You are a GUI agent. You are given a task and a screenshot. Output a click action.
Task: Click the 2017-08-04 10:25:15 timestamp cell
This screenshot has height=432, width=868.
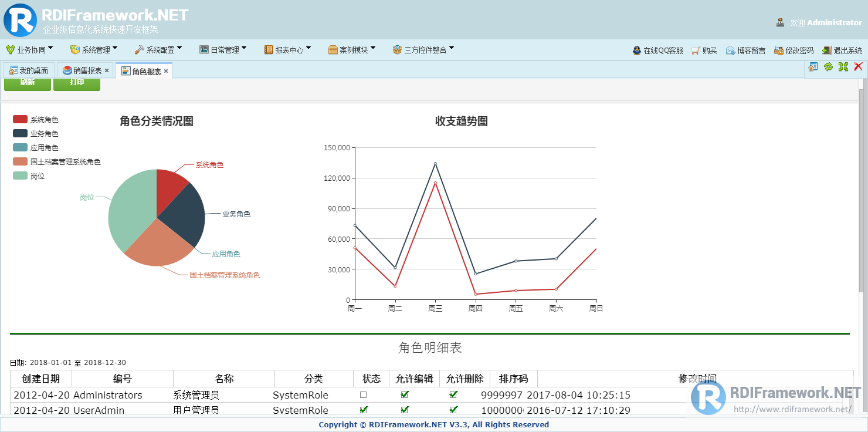pos(578,395)
